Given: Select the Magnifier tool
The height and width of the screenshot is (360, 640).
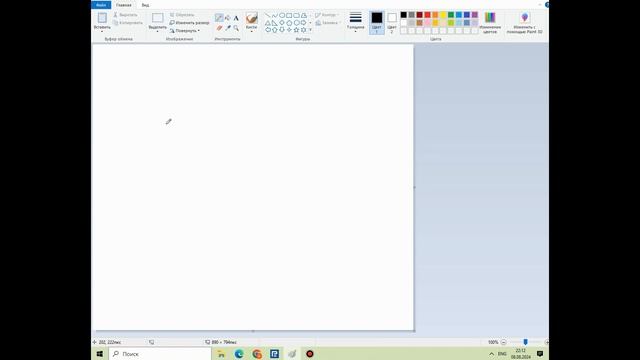Looking at the screenshot, I should coord(236,28).
